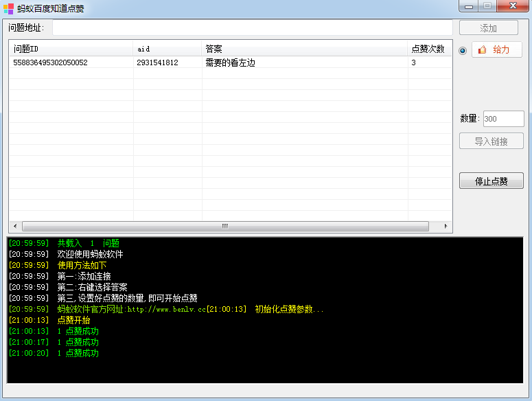Click log line 第三,设置好点赞的数量
The width and height of the screenshot is (532, 401).
[103, 298]
